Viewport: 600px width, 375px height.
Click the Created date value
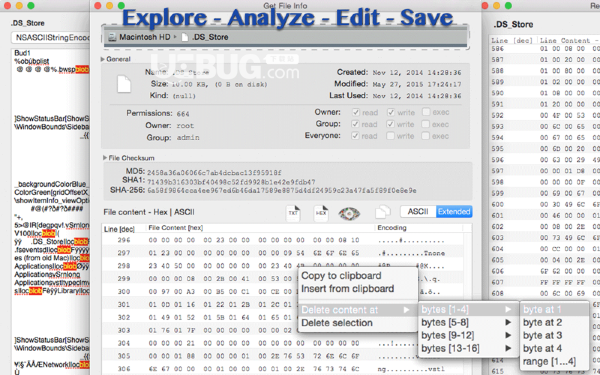click(x=417, y=72)
